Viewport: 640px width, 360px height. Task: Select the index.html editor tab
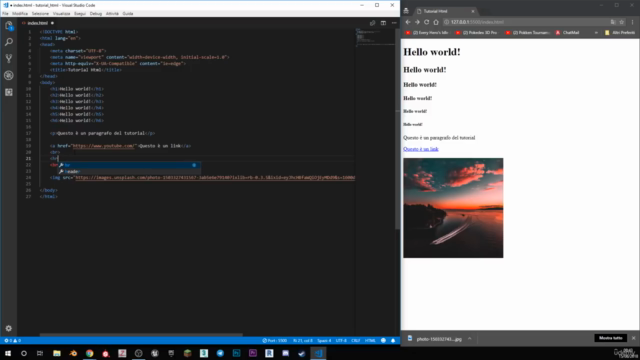(37, 23)
